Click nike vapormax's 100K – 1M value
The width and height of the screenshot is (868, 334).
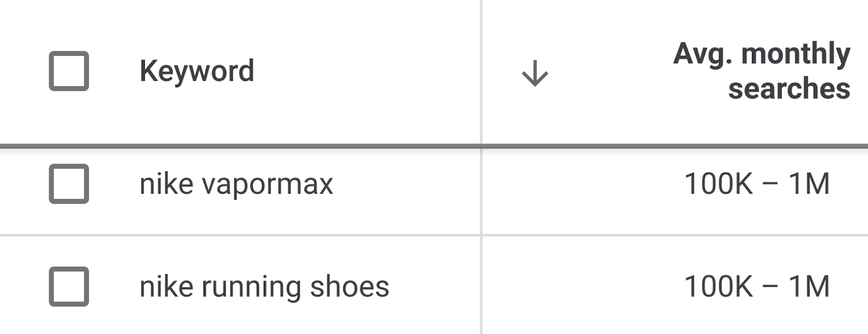point(757,184)
